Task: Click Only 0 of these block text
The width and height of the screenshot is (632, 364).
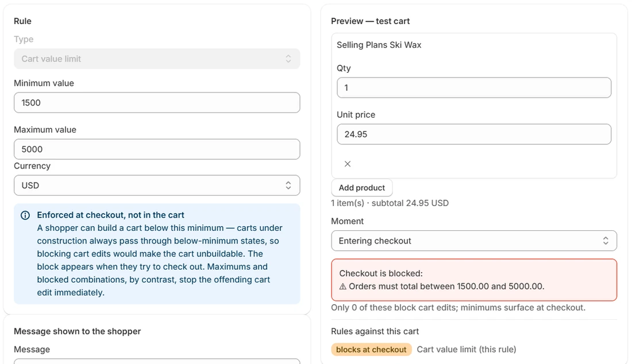Action: tap(458, 308)
